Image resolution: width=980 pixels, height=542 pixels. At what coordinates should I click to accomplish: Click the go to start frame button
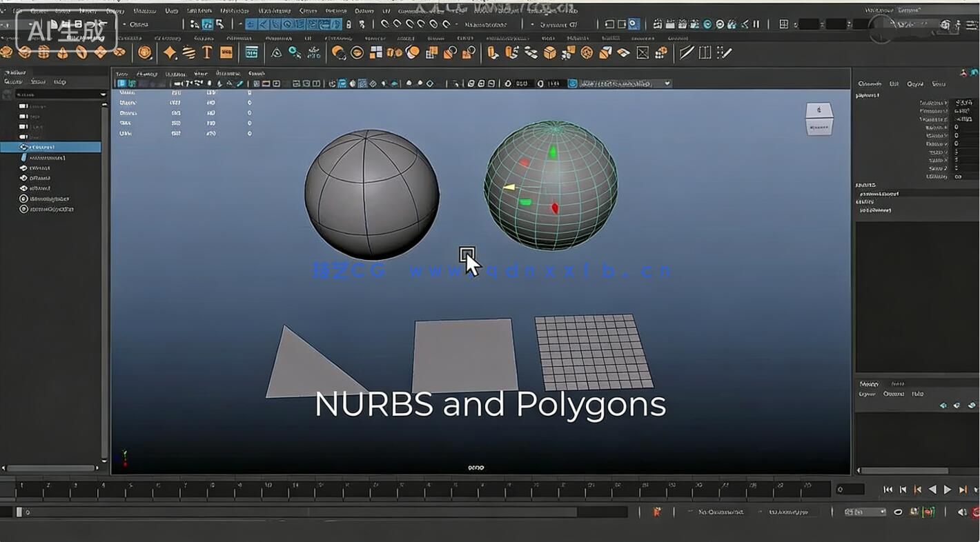[x=888, y=490]
